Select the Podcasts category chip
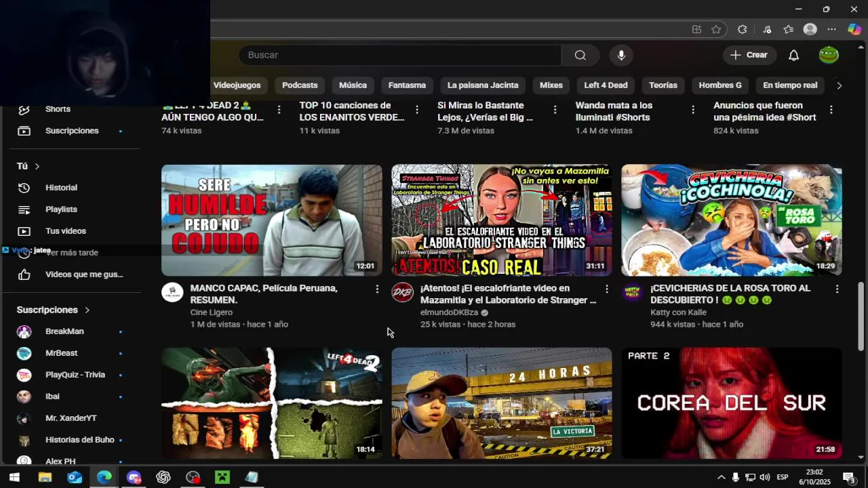Viewport: 868px width, 488px height. click(x=300, y=85)
